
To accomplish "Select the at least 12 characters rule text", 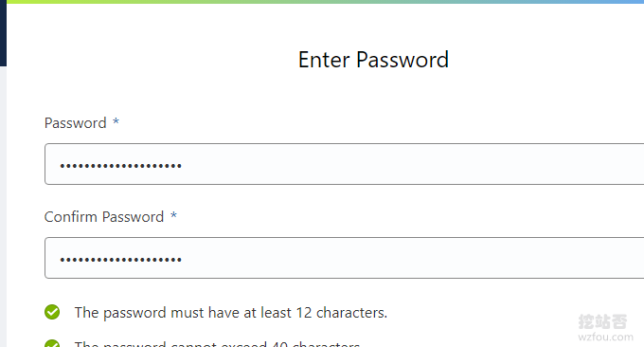I will pos(231,313).
